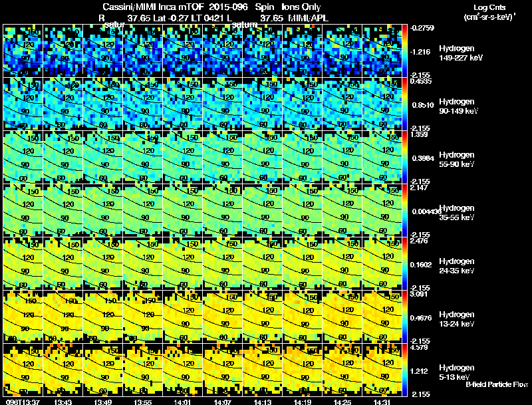Click the '0.4676' colorbar midpoint value

(x=421, y=318)
